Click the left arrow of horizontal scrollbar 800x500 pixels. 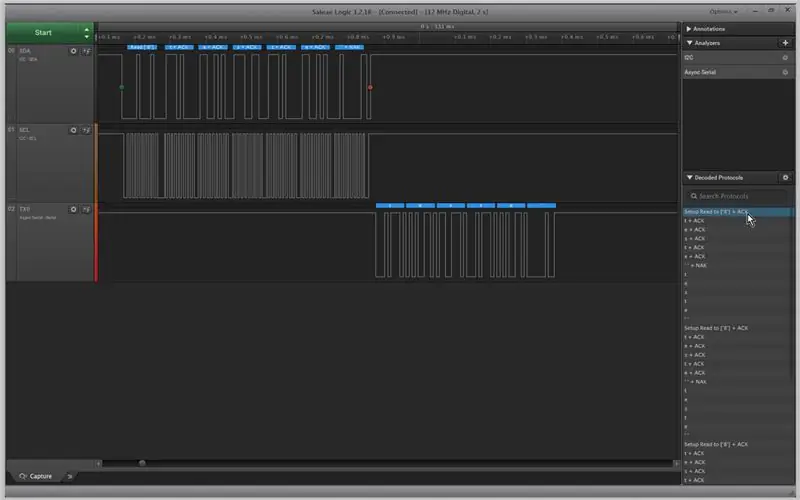(x=98, y=463)
